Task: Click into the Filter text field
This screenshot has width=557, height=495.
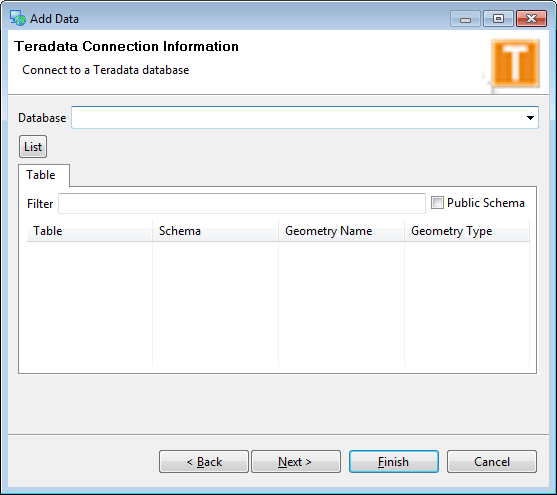Action: [x=242, y=204]
